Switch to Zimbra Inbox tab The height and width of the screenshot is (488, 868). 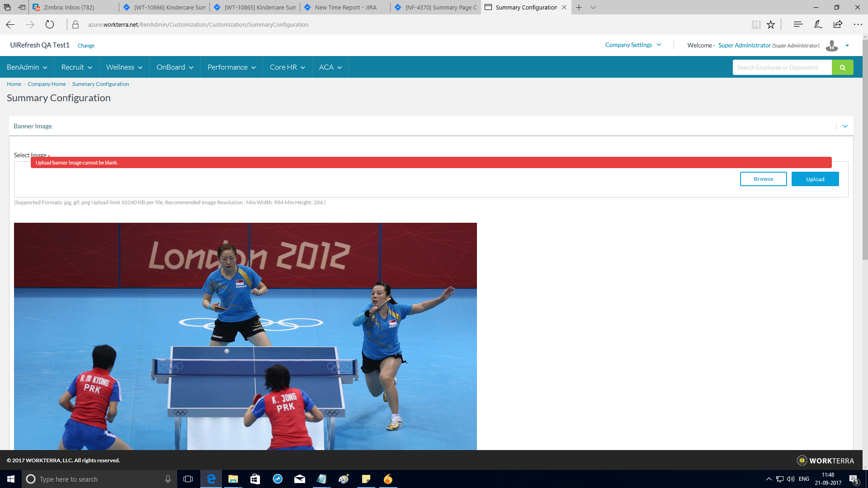(74, 7)
